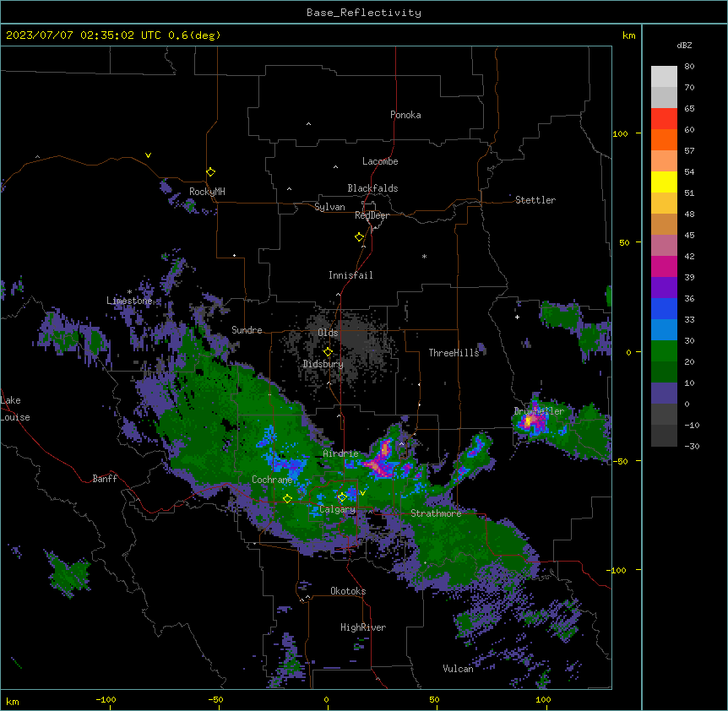Select the 70–80 dBZ light gray legend swatch
Image resolution: width=728 pixels, height=711 pixels.
coord(664,77)
